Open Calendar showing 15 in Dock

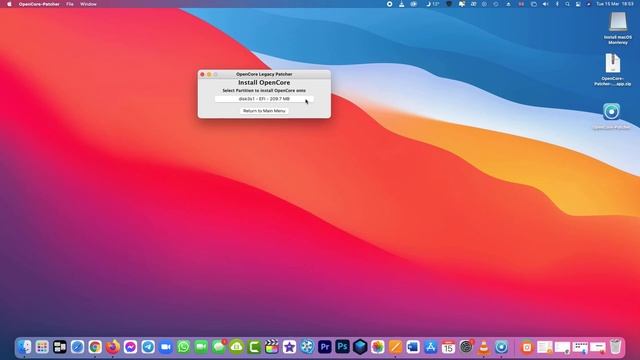(448, 347)
